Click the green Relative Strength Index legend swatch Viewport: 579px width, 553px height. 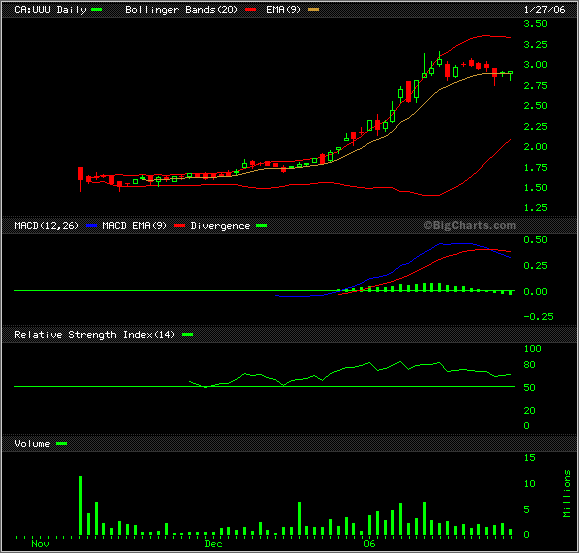pos(188,334)
